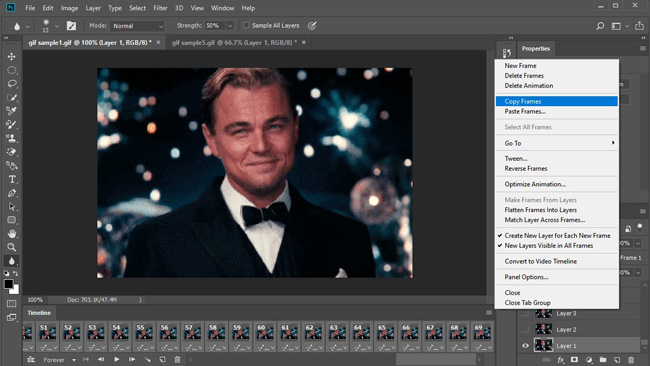Click the background color swatch
650x366 pixels.
[x=15, y=290]
